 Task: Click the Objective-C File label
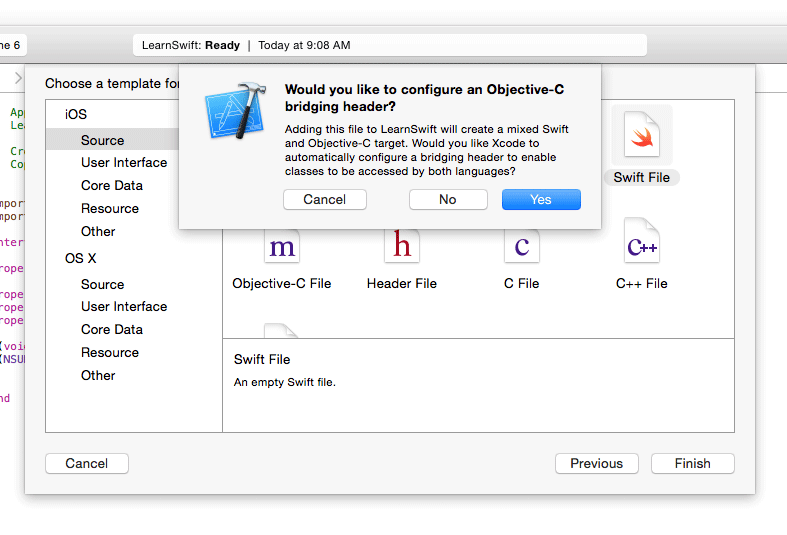(x=282, y=284)
